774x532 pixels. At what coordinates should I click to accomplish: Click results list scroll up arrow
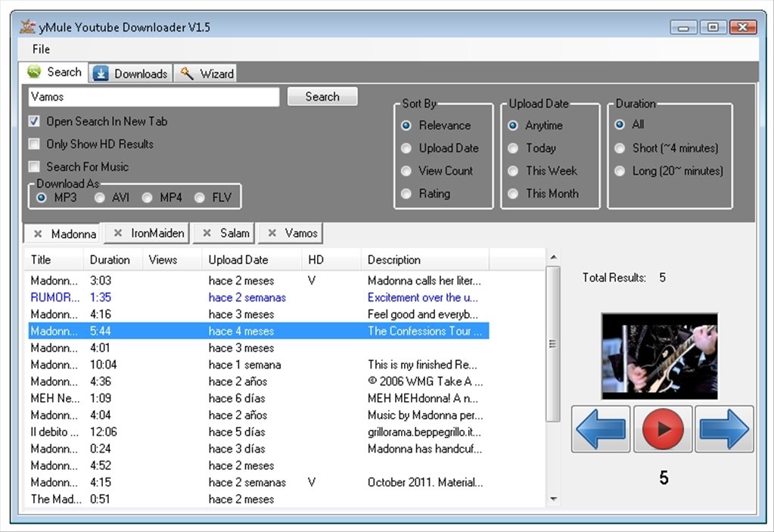[553, 257]
